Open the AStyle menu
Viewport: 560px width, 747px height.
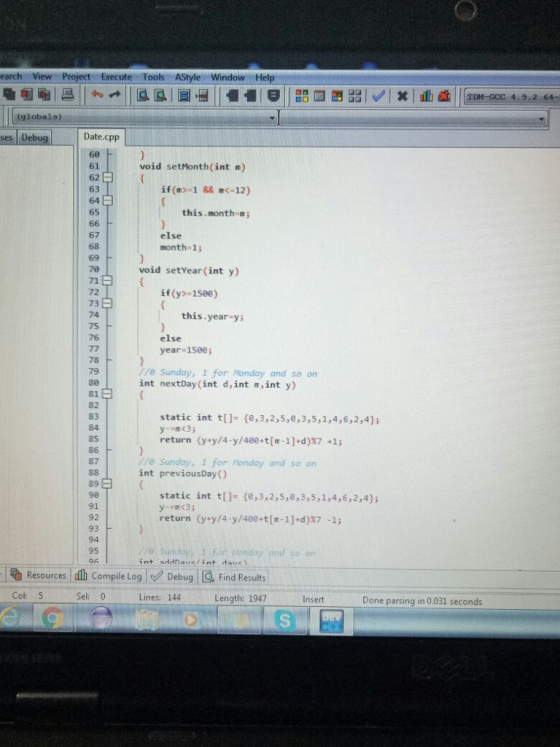coord(187,77)
